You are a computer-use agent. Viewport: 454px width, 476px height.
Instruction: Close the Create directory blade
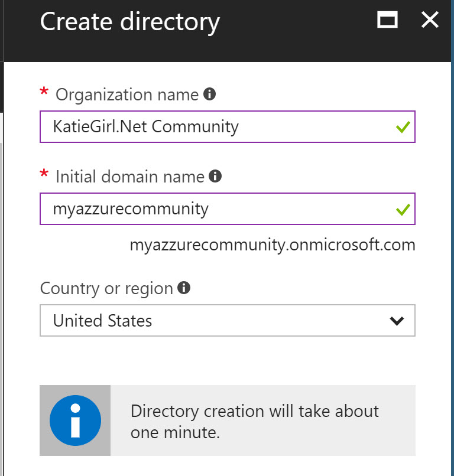click(430, 21)
